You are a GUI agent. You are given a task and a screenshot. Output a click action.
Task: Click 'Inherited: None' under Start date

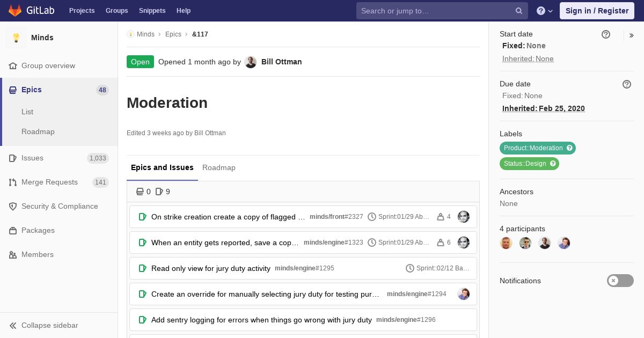pos(528,59)
